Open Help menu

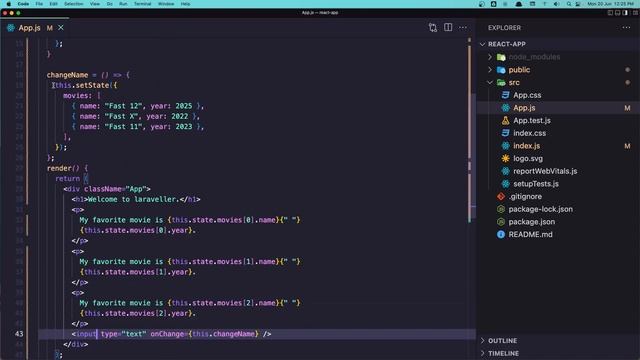(x=185, y=4)
